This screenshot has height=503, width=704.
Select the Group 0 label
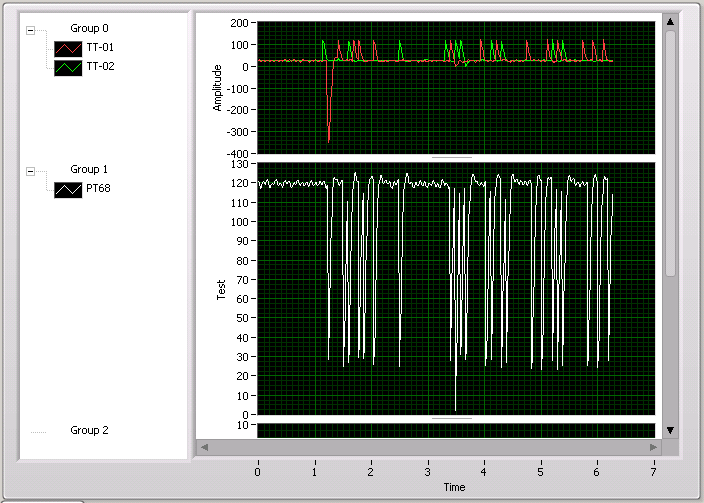point(89,29)
